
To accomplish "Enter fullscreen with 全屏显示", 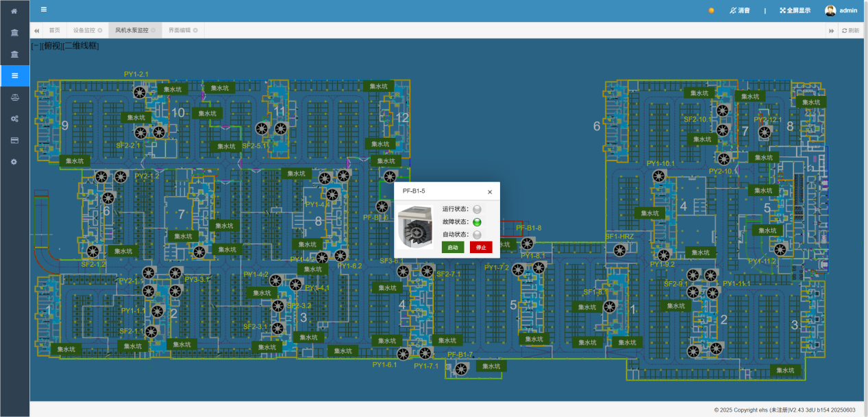I will click(795, 10).
